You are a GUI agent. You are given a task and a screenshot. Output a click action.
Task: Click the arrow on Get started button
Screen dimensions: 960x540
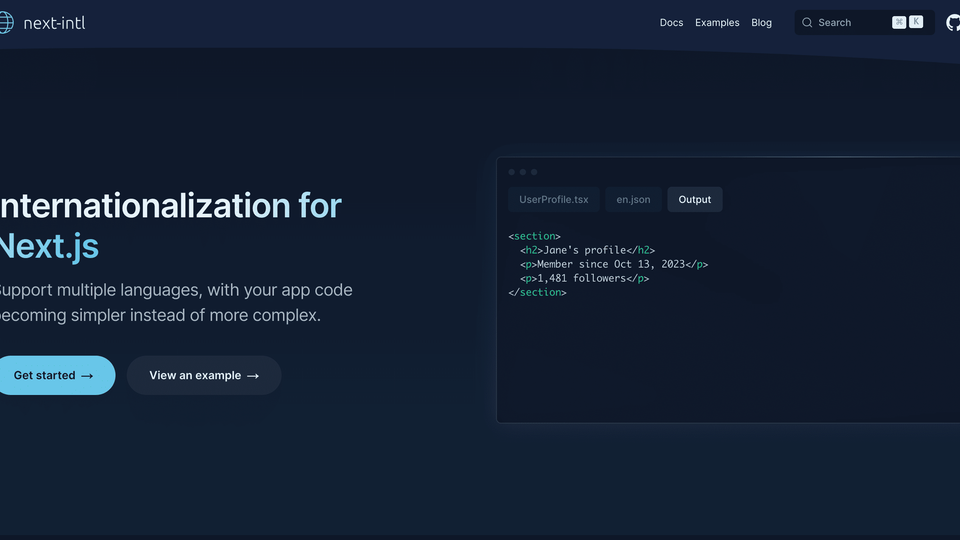[88, 376]
